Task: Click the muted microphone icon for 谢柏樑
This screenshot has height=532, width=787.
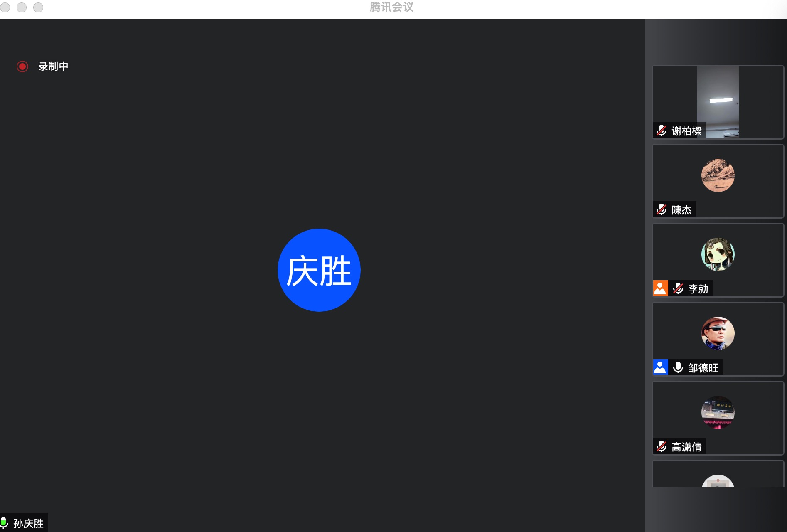Action: tap(662, 131)
